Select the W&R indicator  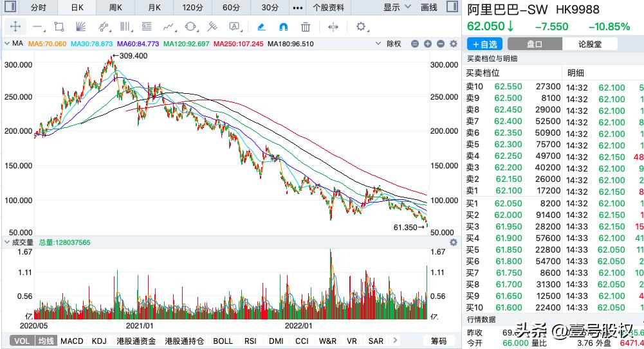pos(327,341)
